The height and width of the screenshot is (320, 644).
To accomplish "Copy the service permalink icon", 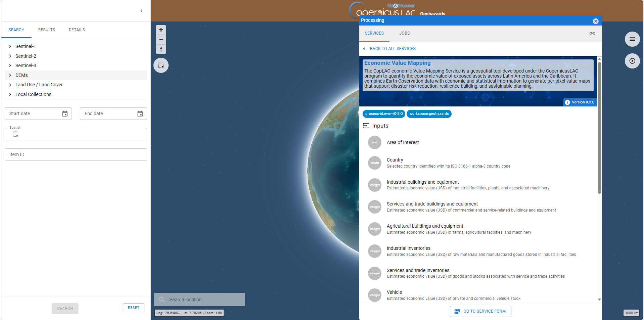I will click(x=592, y=34).
